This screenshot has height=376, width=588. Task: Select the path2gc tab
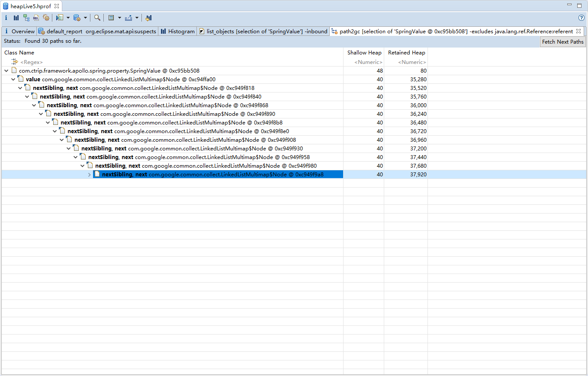456,31
